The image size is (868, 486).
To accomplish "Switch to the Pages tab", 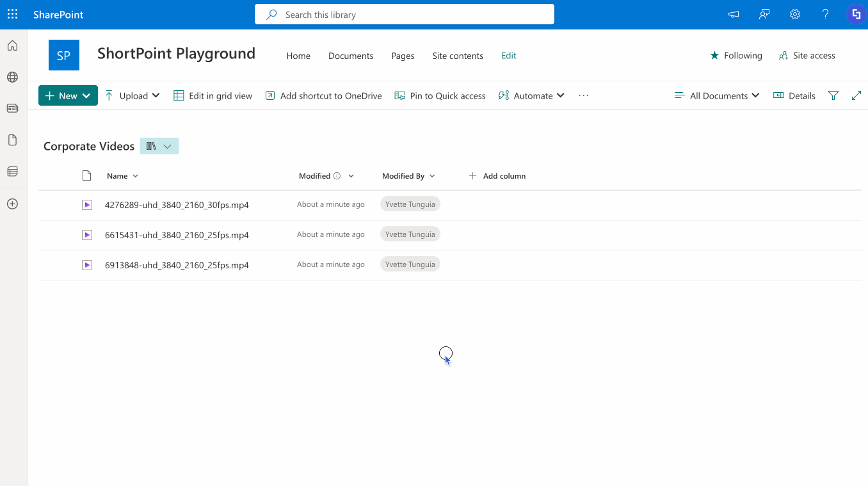I will click(403, 56).
